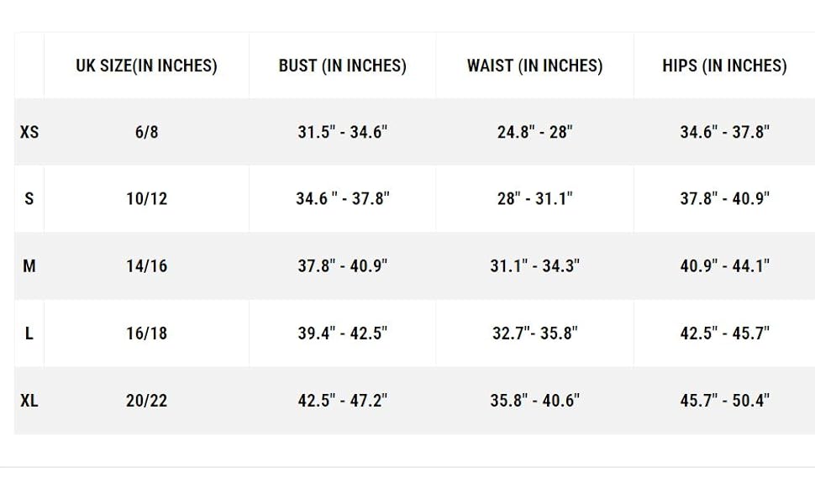Select the L size row label
815x504 pixels.
29,333
